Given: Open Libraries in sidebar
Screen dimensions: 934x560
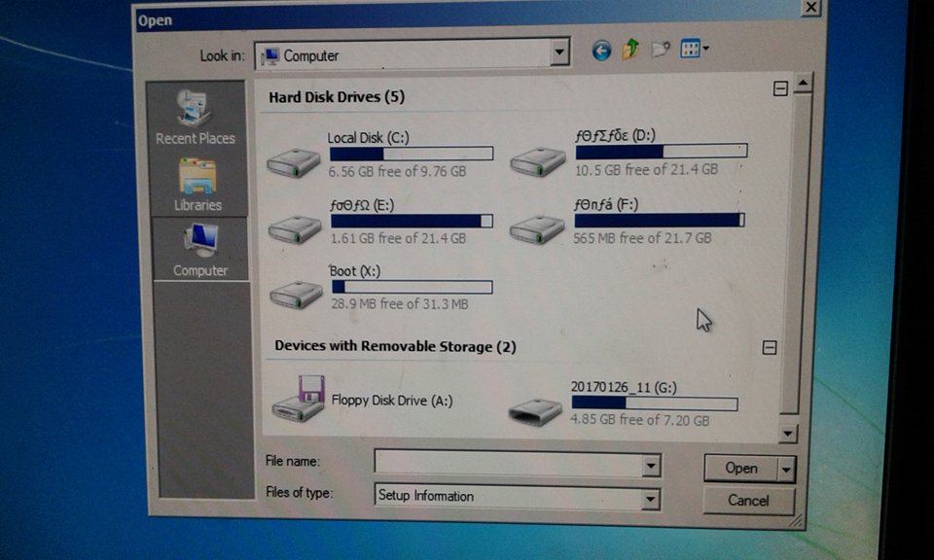Looking at the screenshot, I should (198, 185).
